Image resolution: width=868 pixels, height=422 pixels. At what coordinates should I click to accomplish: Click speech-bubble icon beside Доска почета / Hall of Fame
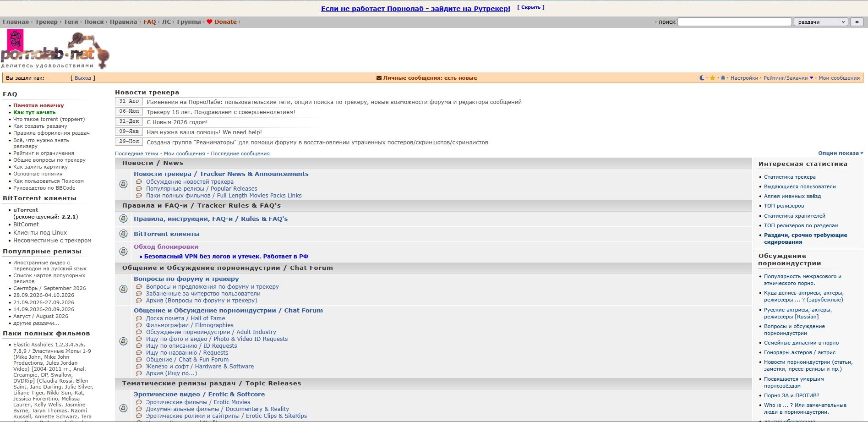[x=139, y=318]
